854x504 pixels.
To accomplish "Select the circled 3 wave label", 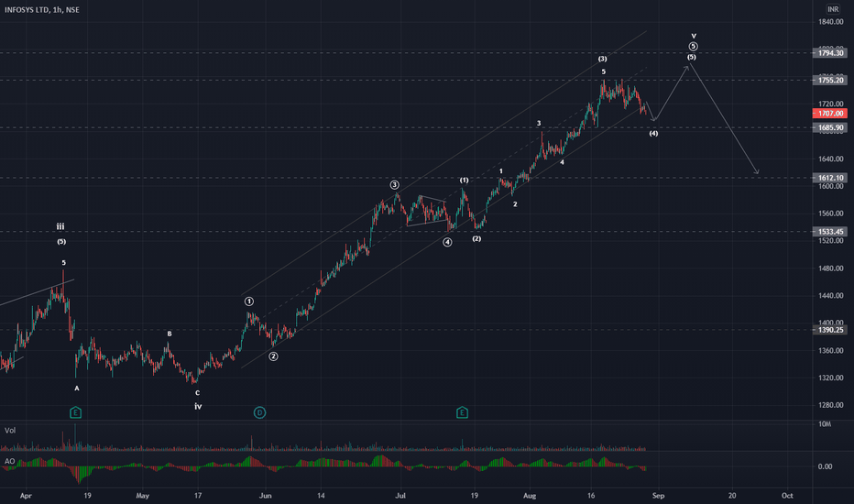I will pos(394,185).
